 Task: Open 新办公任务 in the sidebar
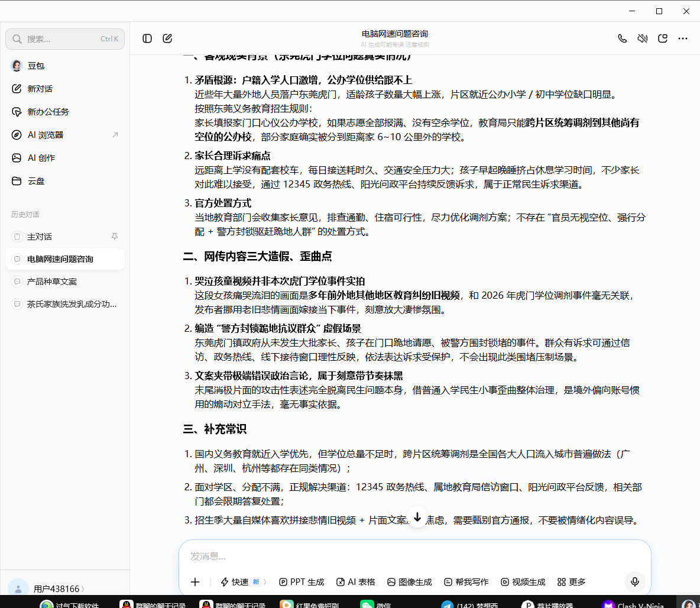point(64,112)
